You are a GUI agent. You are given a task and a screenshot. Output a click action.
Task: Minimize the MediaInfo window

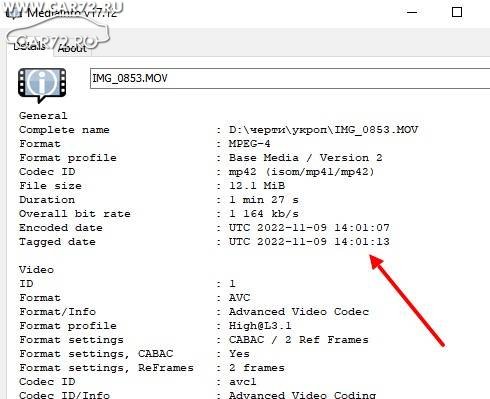click(412, 12)
